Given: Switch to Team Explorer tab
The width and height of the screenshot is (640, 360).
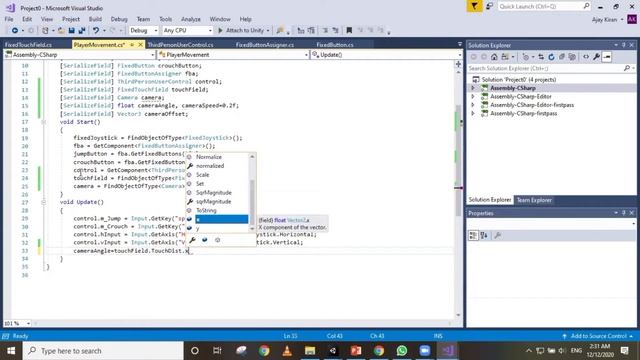Looking at the screenshot, I should (534, 200).
